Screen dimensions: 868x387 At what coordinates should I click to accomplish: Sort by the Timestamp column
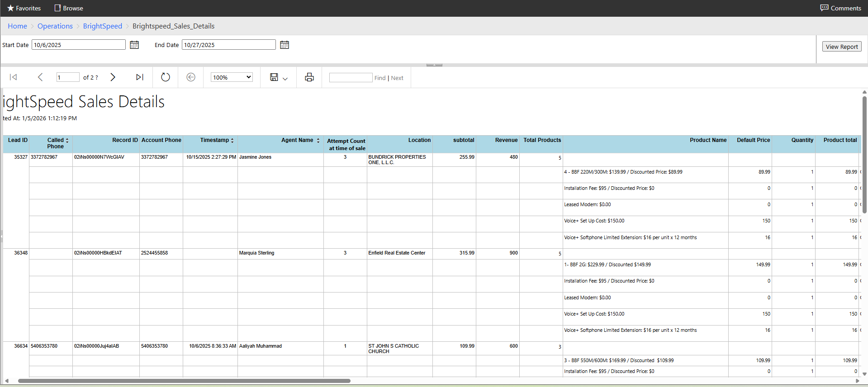232,141
